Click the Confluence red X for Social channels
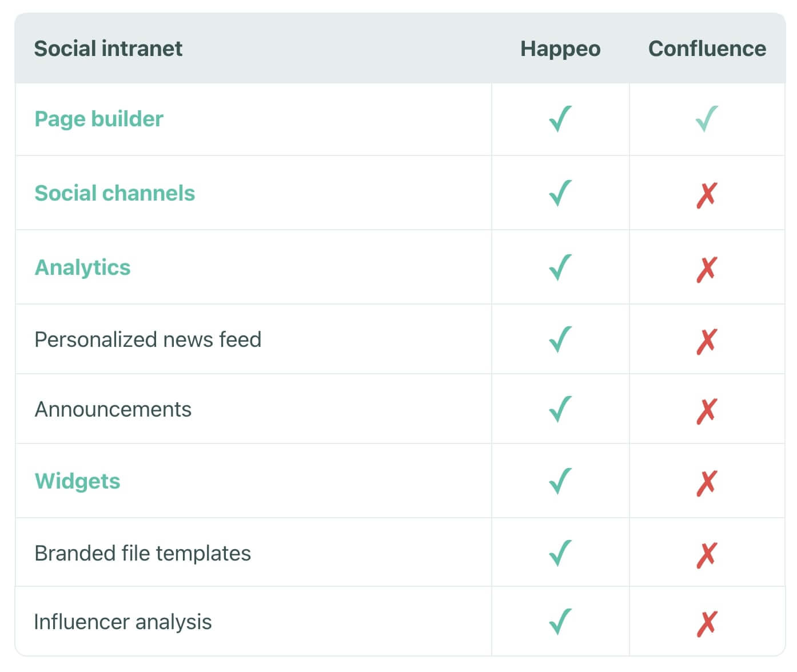 pyautogui.click(x=707, y=195)
